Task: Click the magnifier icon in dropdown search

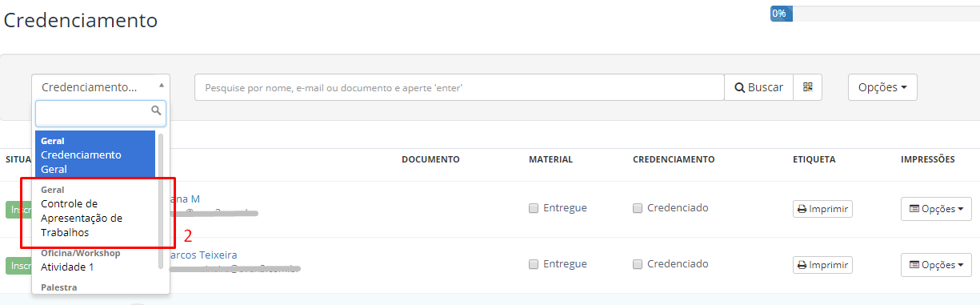Action: pos(156,111)
